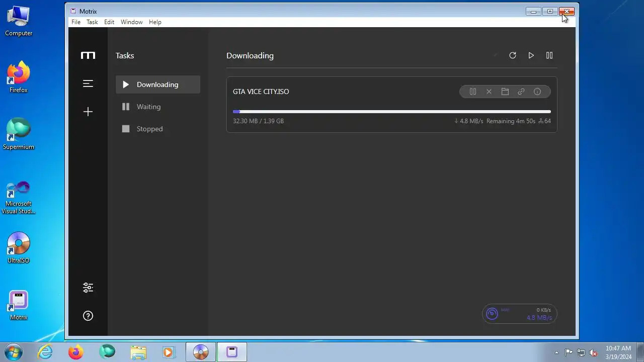The height and width of the screenshot is (362, 644).
Task: Click the Downloading header title
Action: [x=250, y=56]
